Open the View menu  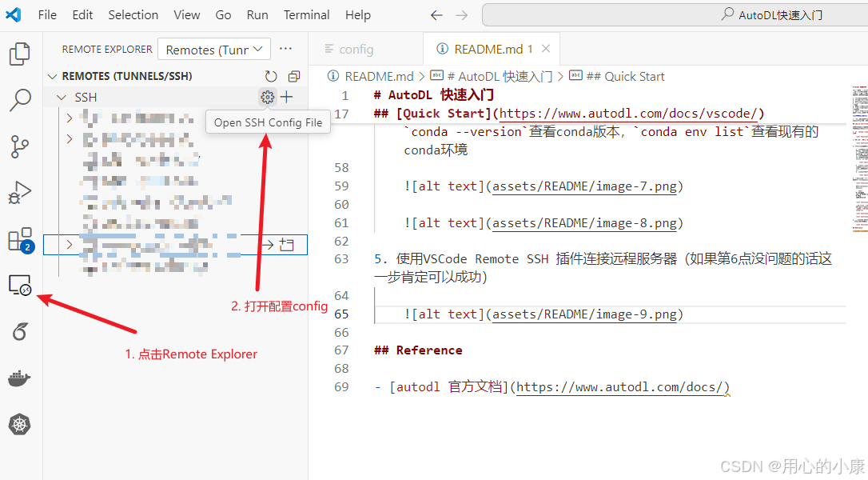(186, 15)
